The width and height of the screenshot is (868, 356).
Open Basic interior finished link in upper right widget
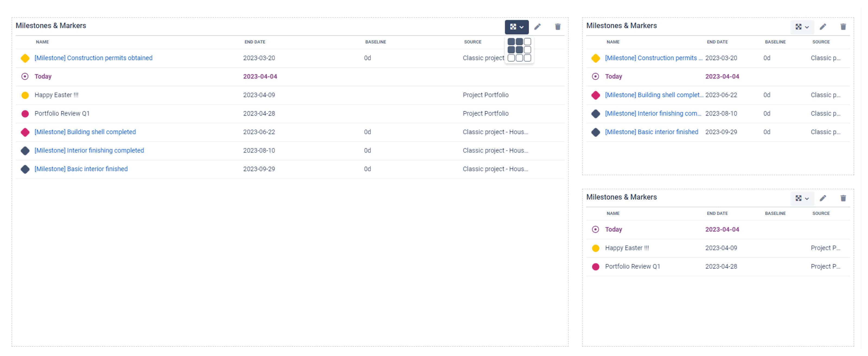(651, 132)
